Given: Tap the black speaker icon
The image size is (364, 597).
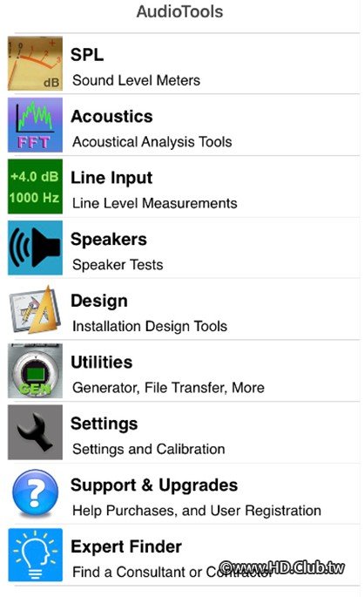Looking at the screenshot, I should coord(35,248).
